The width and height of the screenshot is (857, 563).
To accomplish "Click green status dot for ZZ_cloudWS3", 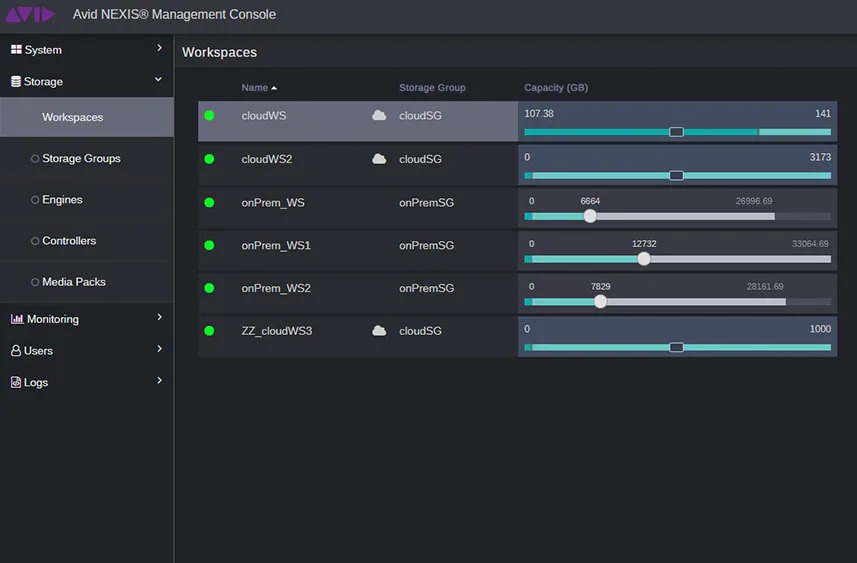I will [209, 331].
